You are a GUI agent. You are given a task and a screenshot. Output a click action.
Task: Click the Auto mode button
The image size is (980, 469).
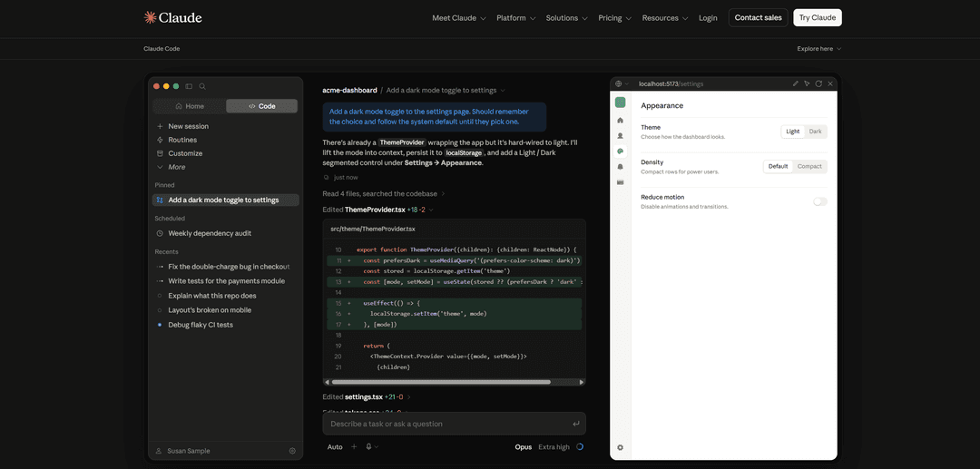coord(335,446)
